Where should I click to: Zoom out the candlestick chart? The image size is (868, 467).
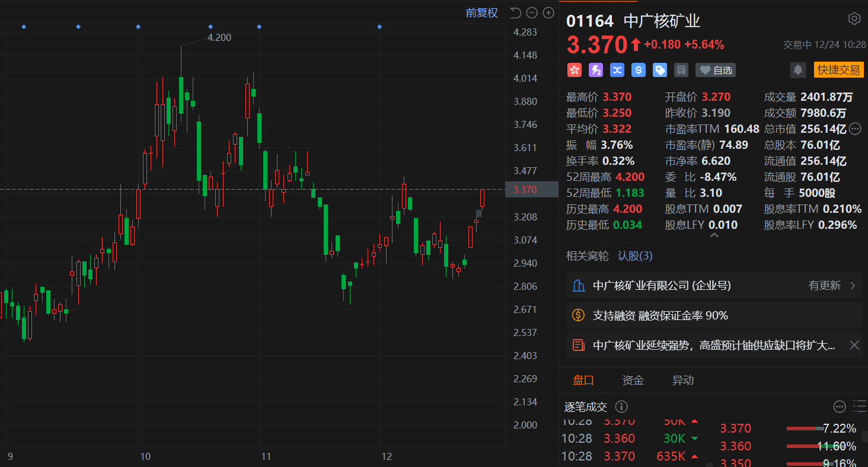click(x=532, y=13)
